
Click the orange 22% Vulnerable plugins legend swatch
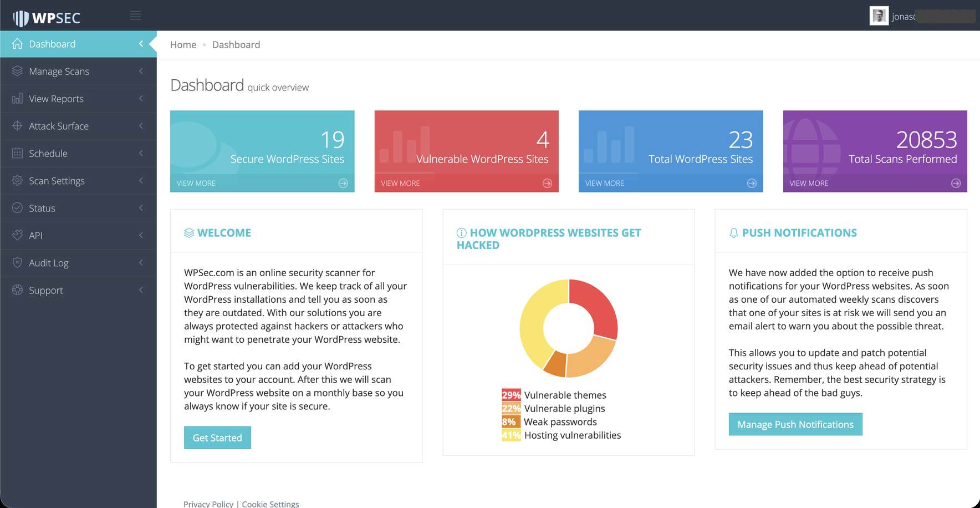[511, 408]
